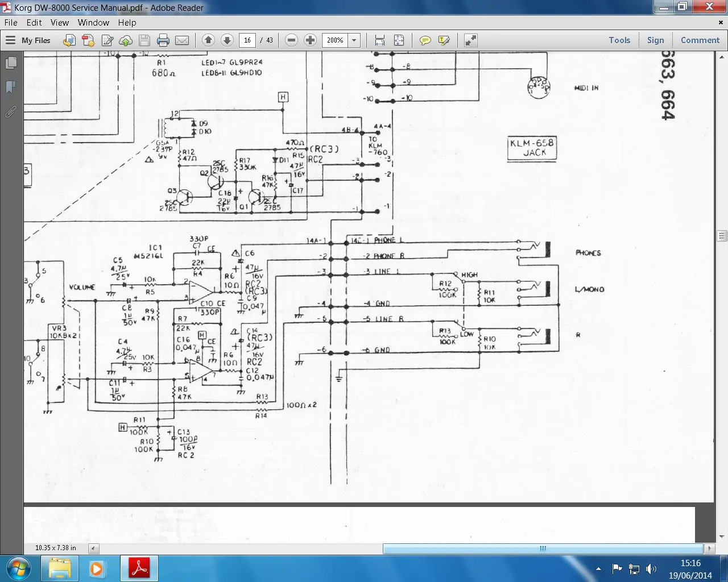Show bookmarks panel icon
728x582 pixels.
coord(10,87)
